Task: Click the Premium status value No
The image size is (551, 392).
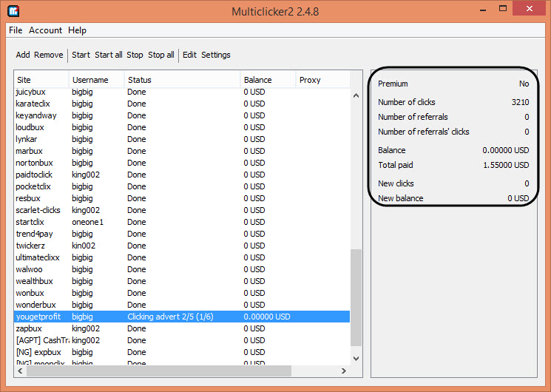Action: (x=524, y=84)
